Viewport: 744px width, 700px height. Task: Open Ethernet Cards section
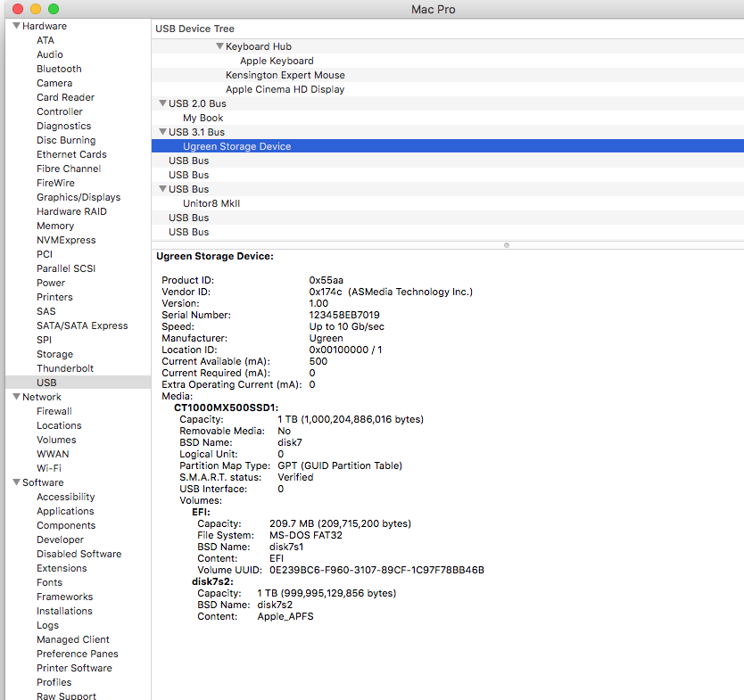tap(71, 154)
